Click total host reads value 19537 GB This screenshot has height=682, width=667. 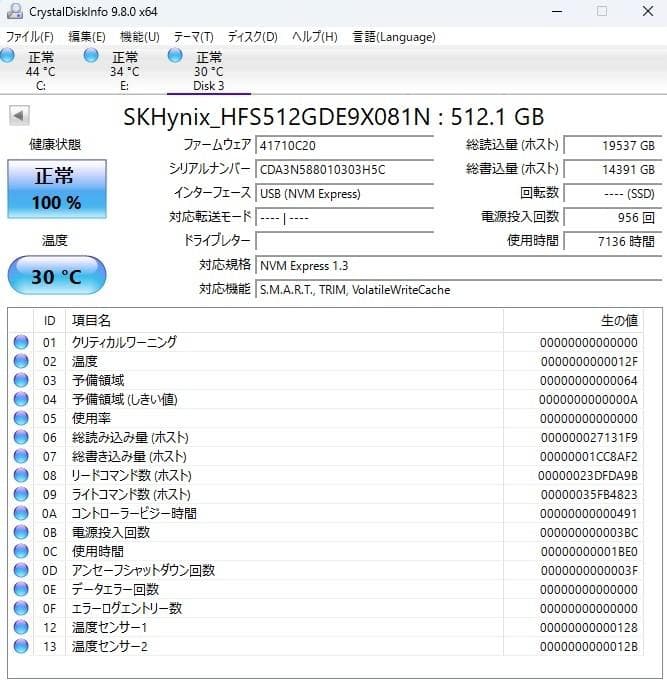pyautogui.click(x=613, y=145)
